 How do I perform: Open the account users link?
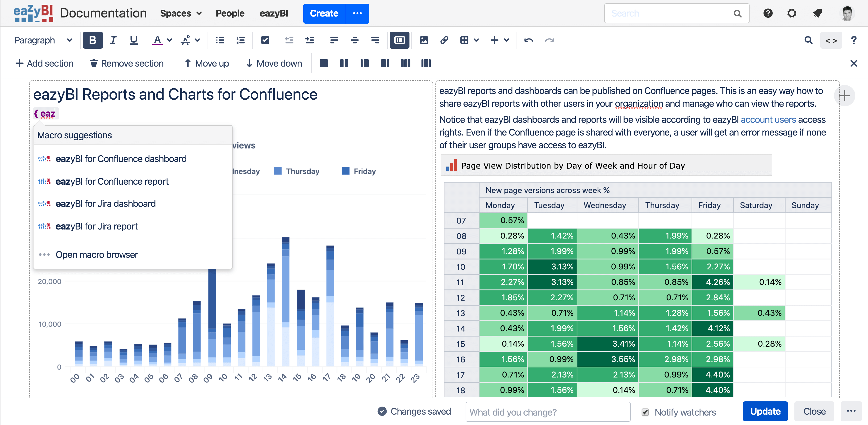[768, 120]
